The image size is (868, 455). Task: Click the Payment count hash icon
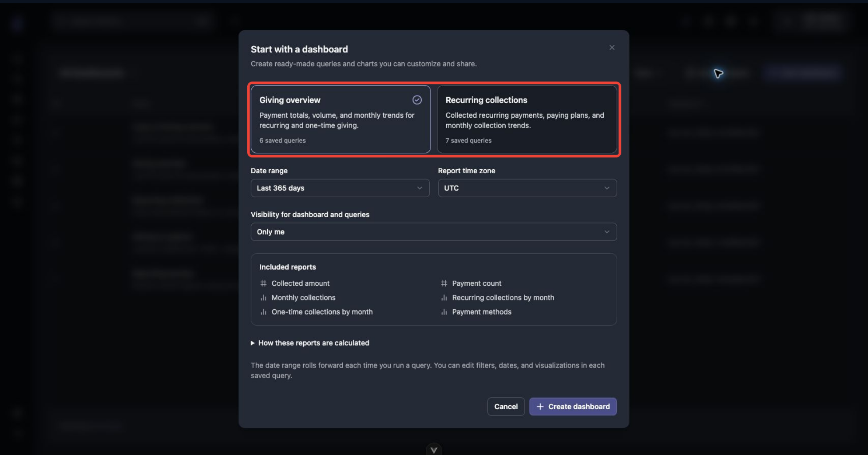coord(444,283)
